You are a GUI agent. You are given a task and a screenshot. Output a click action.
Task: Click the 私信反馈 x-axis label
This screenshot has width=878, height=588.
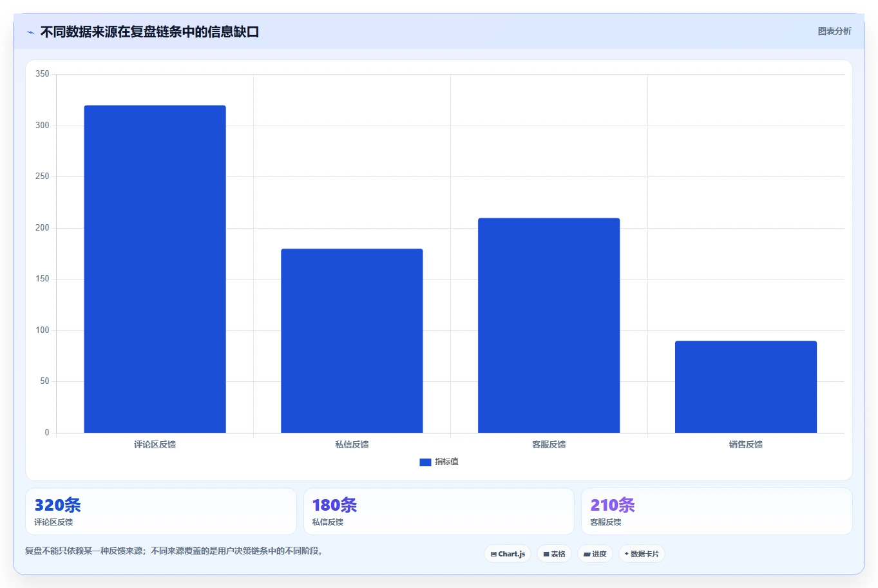pyautogui.click(x=352, y=444)
